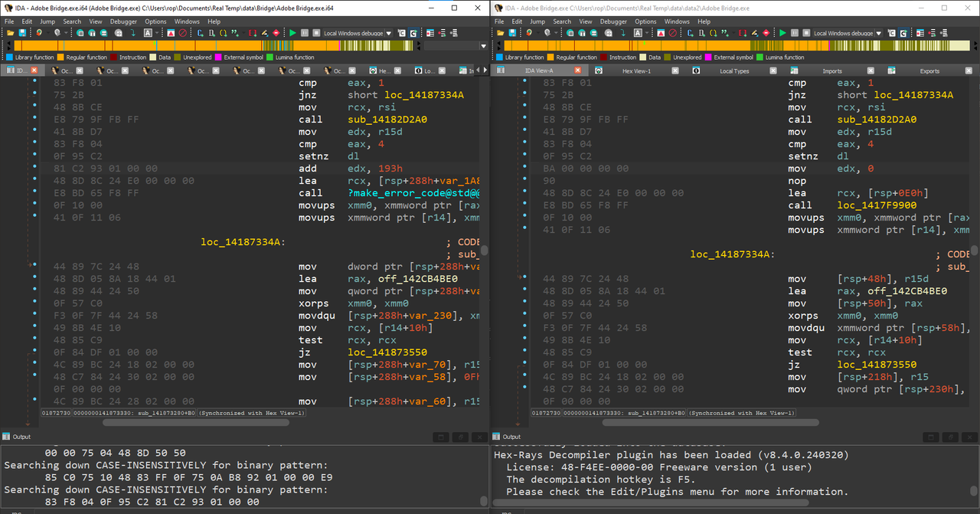Switch to Imports tab in right window
980x514 pixels.
coord(832,70)
